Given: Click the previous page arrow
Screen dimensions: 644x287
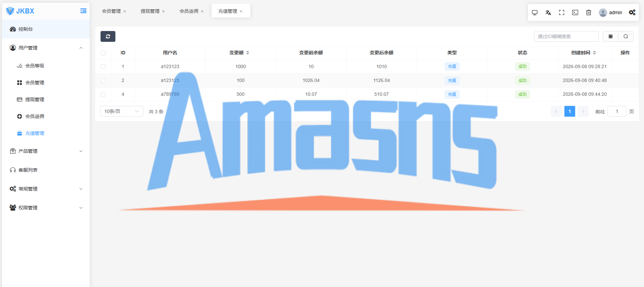Looking at the screenshot, I should tap(556, 111).
